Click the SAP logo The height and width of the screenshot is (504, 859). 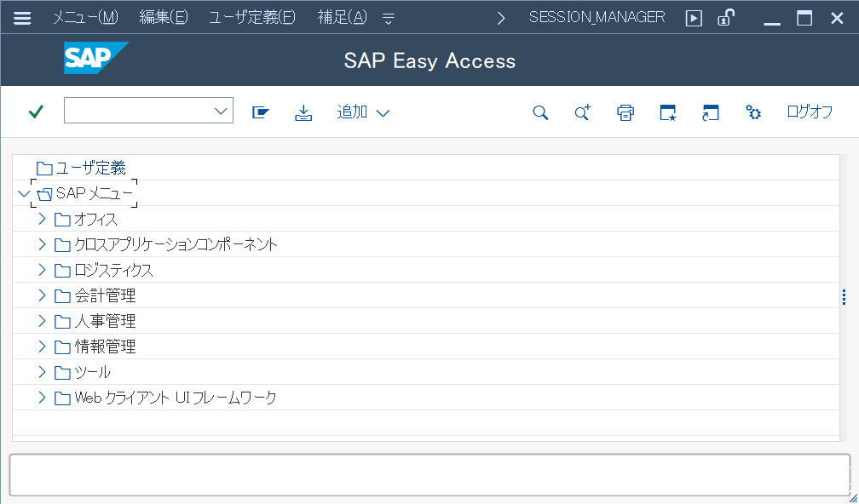(x=95, y=60)
